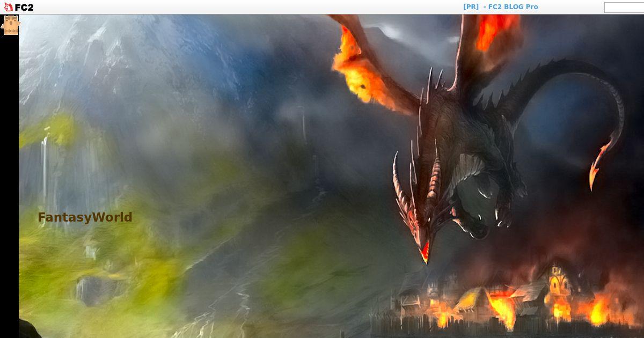Follow the [PR] link in header

(471, 7)
